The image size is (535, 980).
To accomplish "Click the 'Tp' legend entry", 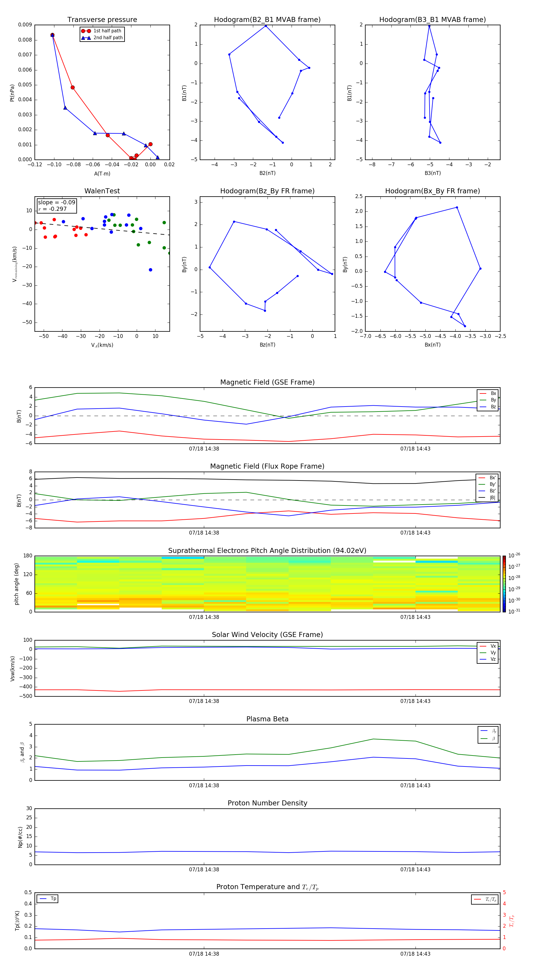I will click(48, 899).
